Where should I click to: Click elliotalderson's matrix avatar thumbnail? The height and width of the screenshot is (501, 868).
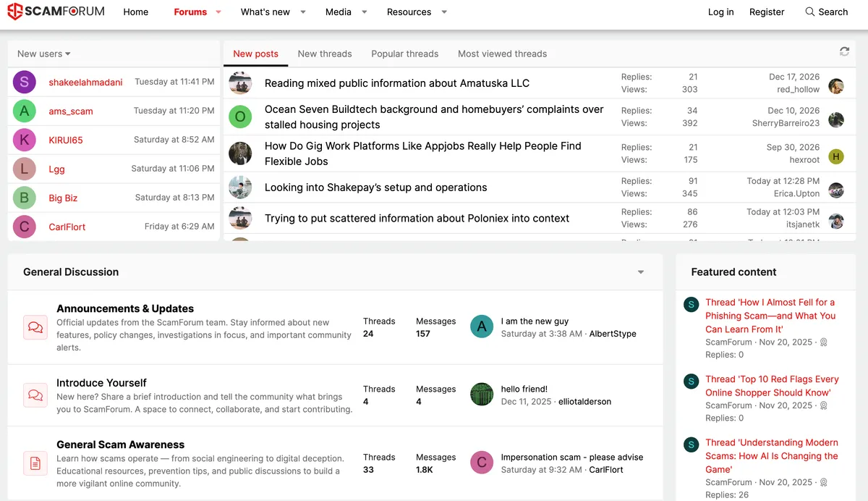pos(482,395)
